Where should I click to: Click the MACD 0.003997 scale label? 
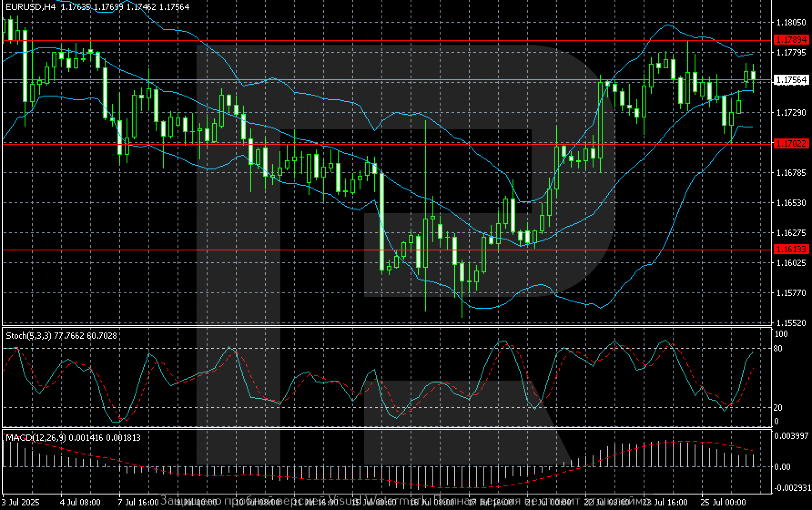(x=792, y=436)
